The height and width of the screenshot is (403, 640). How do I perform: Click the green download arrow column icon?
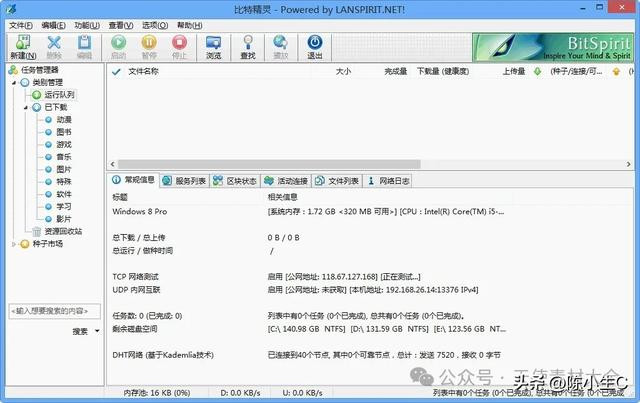tap(538, 72)
